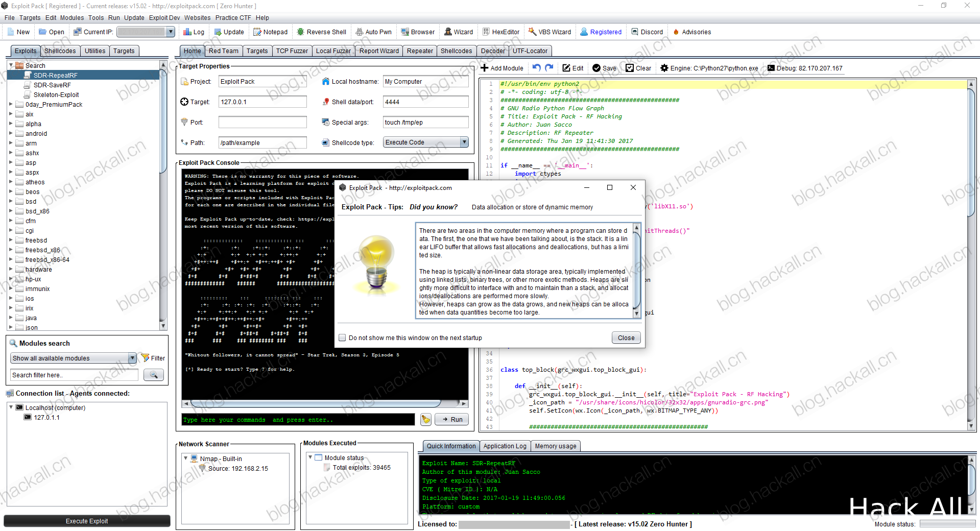Tick 'Do not show me this window' checkbox

click(342, 337)
